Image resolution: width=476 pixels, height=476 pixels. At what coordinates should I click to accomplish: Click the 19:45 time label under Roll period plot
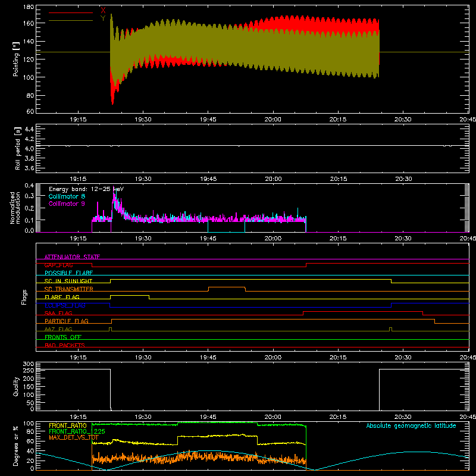coord(208,179)
